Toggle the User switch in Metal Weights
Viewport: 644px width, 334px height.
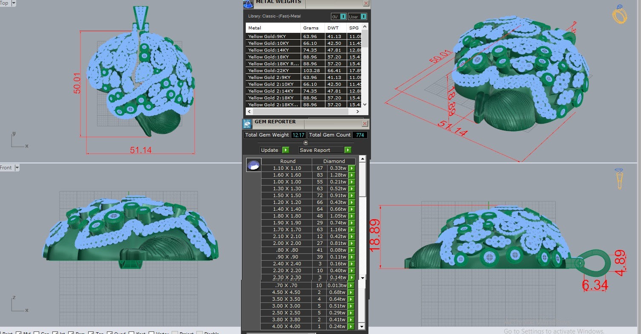coord(363,17)
